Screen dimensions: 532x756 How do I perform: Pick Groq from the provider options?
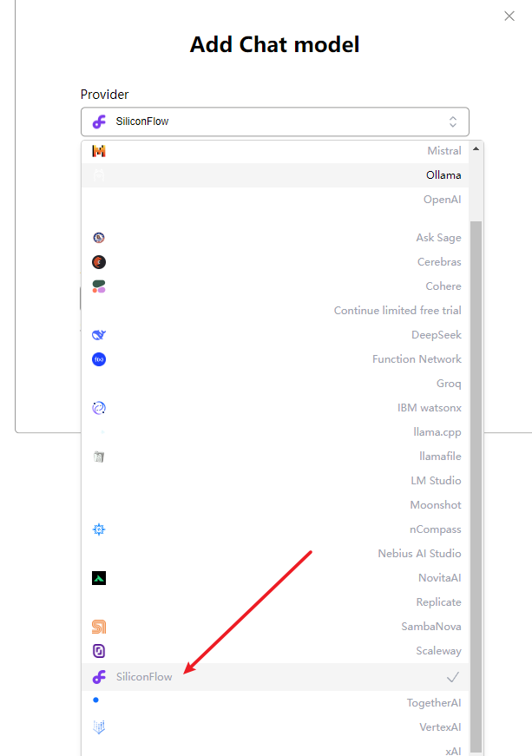[x=448, y=384]
